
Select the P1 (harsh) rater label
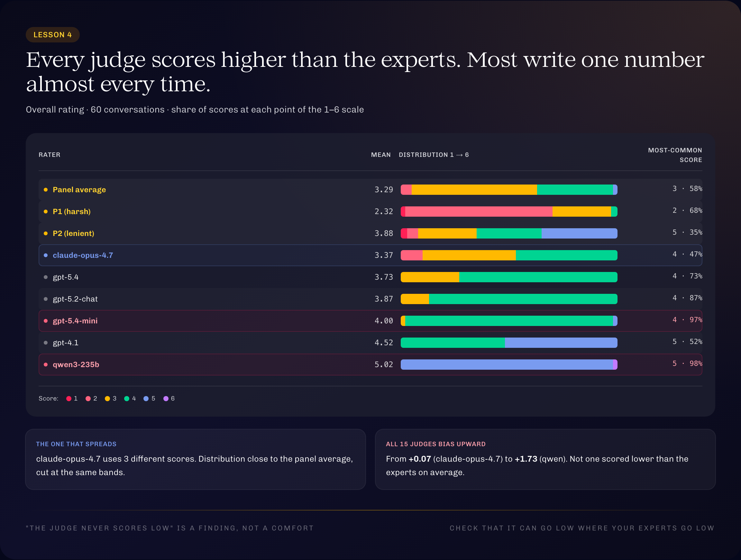[72, 211]
